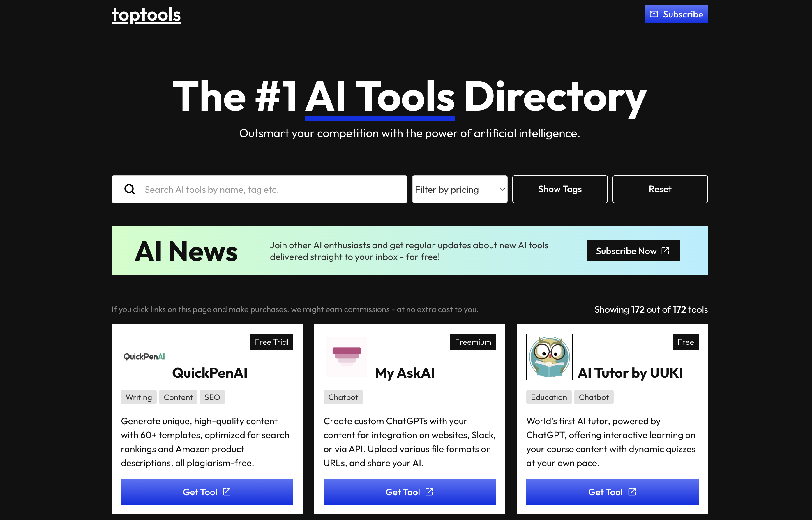Screen dimensions: 812x520
Task: Click Get Tool button for AI Tutor by UUKI
Action: point(612,491)
